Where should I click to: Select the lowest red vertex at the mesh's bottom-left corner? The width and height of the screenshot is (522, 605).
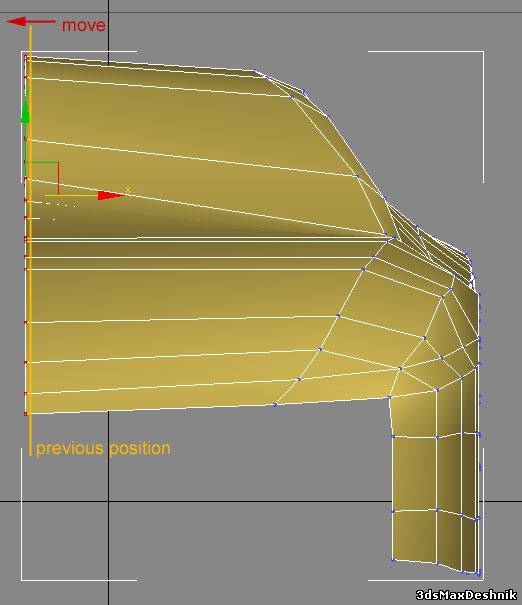pyautogui.click(x=26, y=414)
